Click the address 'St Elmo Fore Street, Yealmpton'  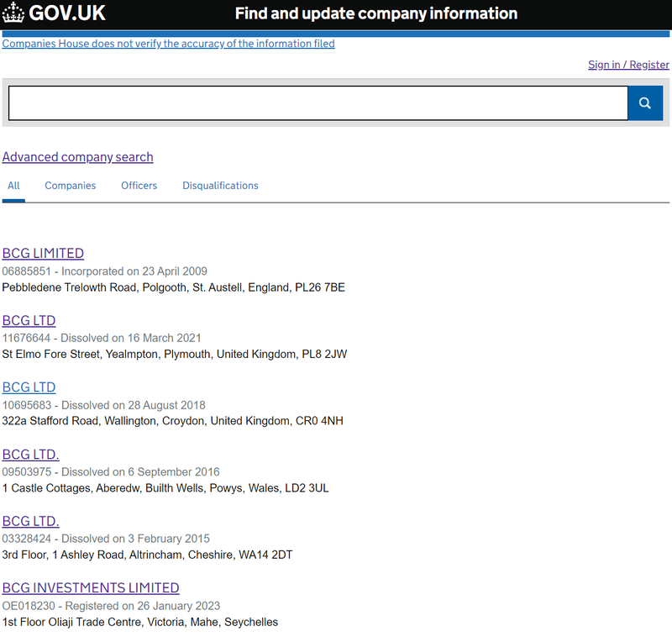[x=80, y=355]
